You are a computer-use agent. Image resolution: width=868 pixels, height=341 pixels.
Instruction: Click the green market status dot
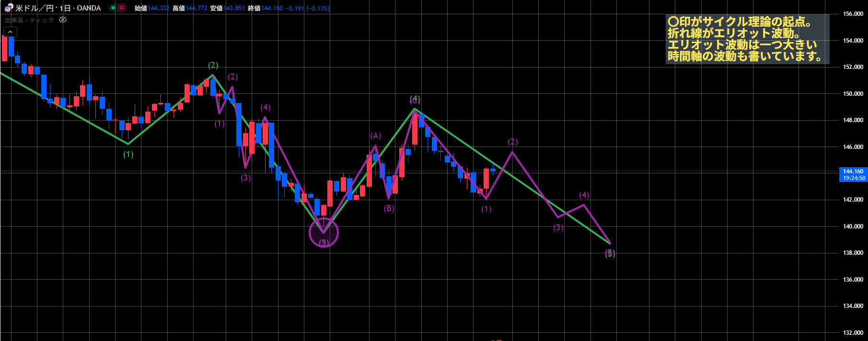(x=113, y=8)
